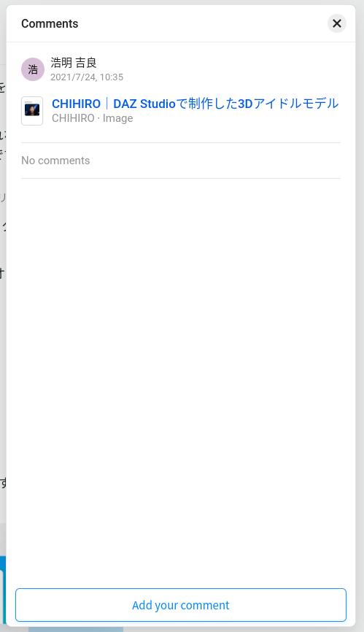Click the pale blue bar below the dialog

coord(76,629)
